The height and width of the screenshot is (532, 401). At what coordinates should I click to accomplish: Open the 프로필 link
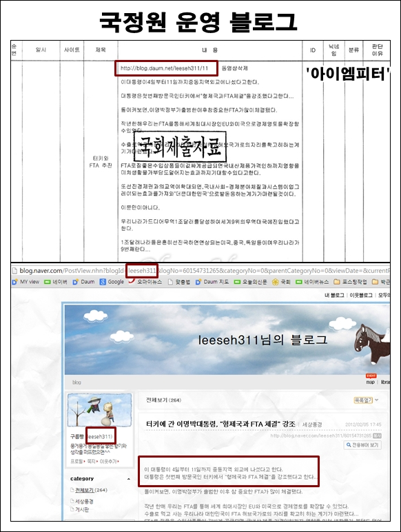76,462
